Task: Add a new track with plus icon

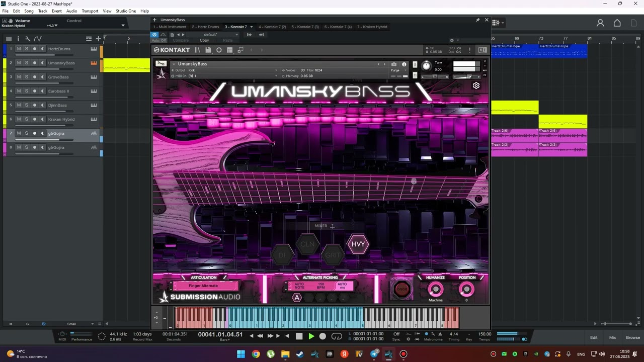Action: [x=99, y=39]
